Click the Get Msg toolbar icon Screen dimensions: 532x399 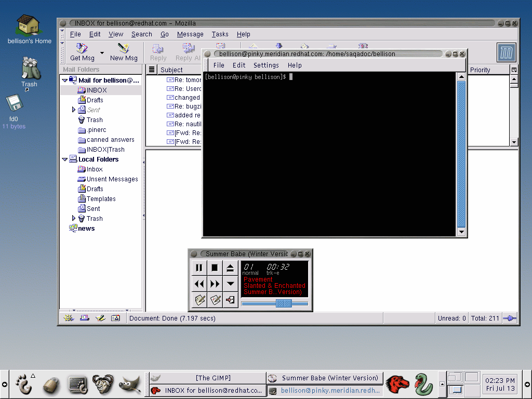82,49
